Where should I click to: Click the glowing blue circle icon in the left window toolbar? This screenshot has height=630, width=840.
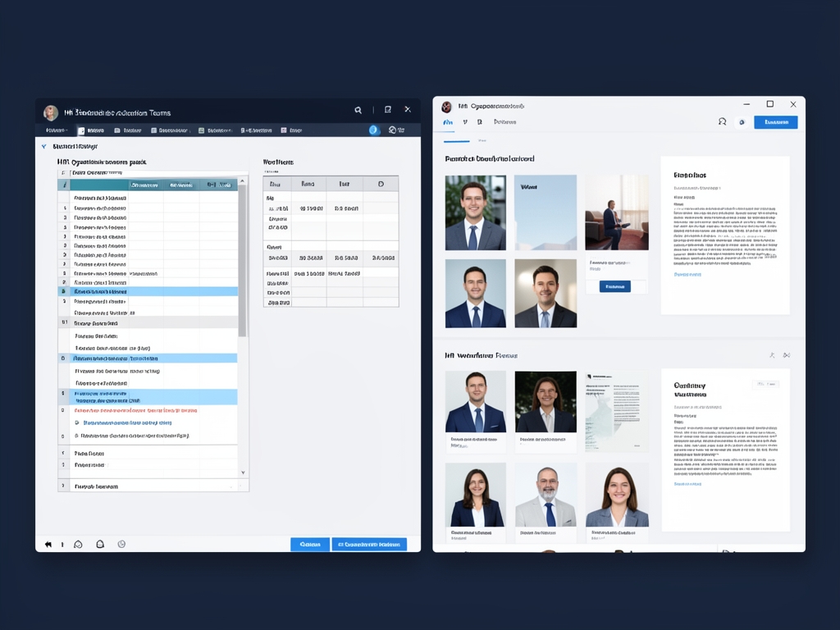(x=374, y=130)
